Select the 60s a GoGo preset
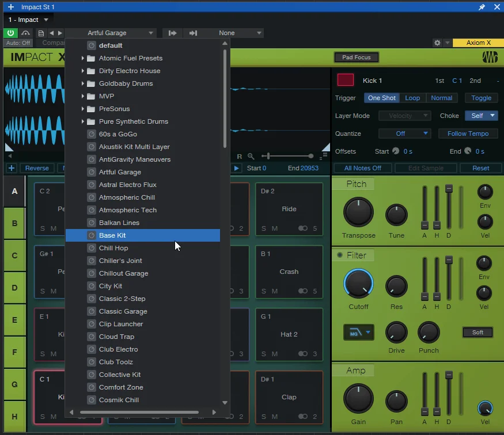Image resolution: width=504 pixels, height=435 pixels. point(143,134)
